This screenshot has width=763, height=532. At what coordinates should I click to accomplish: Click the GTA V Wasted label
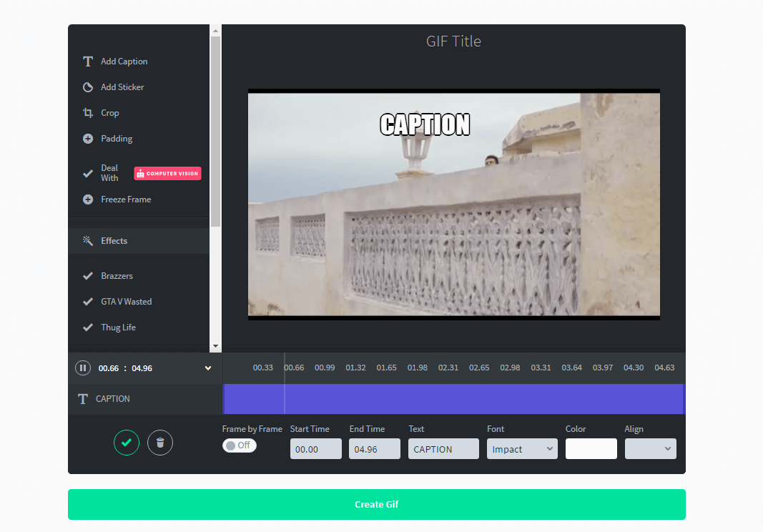click(127, 302)
